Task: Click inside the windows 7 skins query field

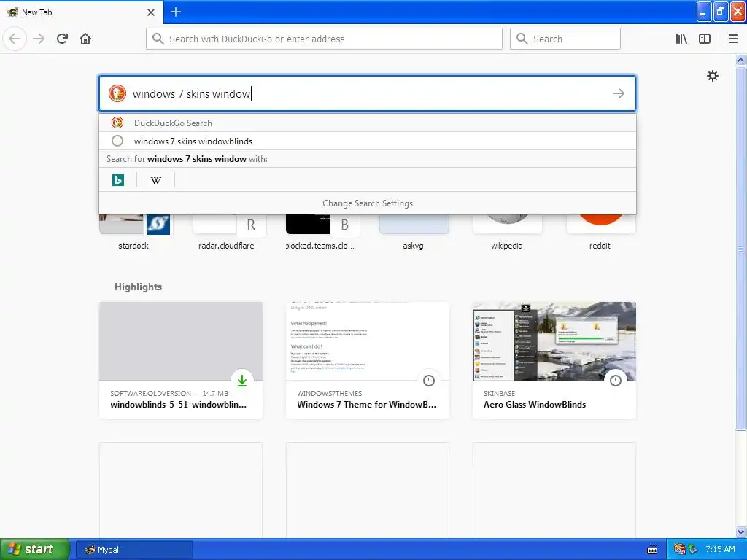Action: (x=367, y=93)
